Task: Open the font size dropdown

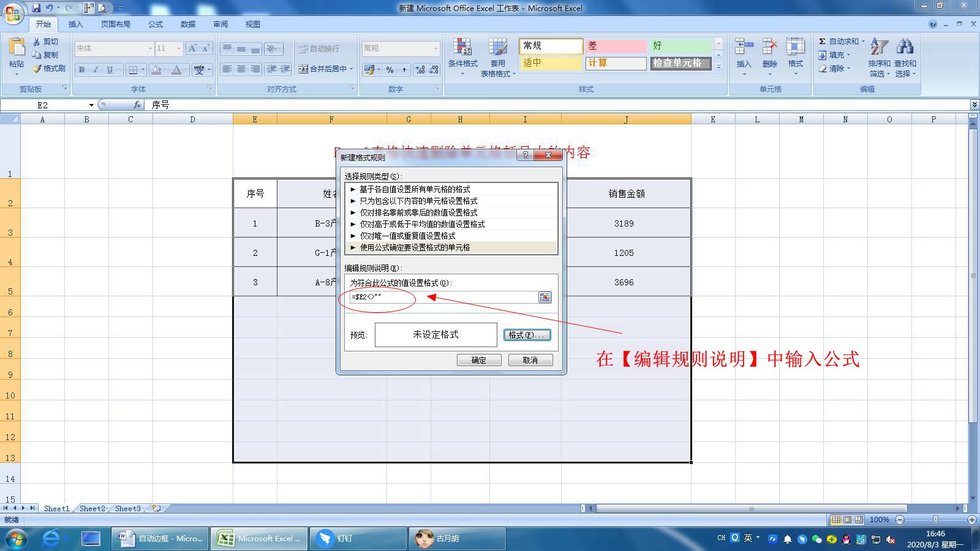Action: pyautogui.click(x=178, y=48)
